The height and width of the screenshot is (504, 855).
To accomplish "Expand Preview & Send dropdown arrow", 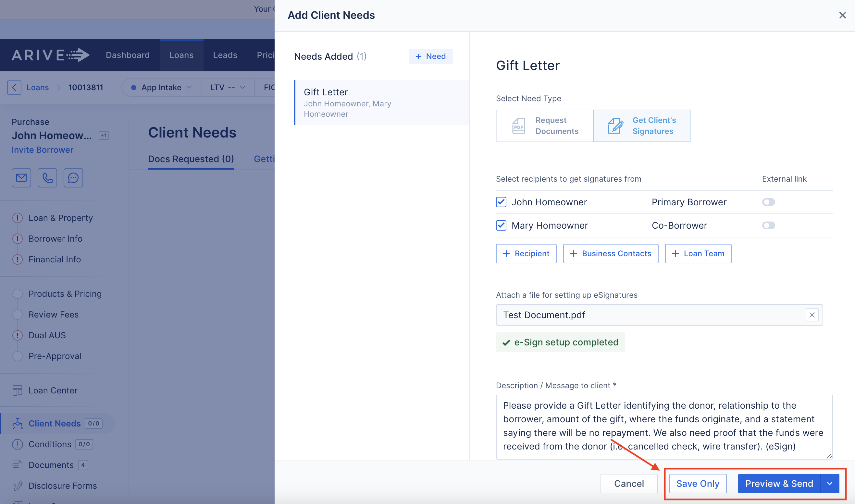I will (829, 483).
